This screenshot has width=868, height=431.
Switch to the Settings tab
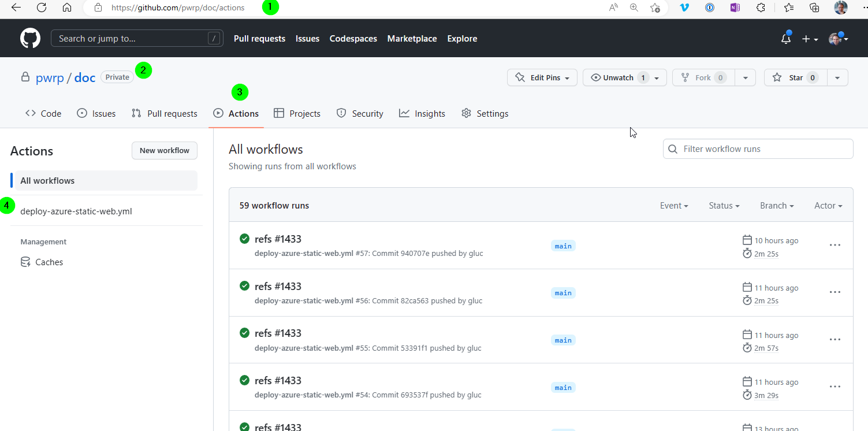(485, 113)
